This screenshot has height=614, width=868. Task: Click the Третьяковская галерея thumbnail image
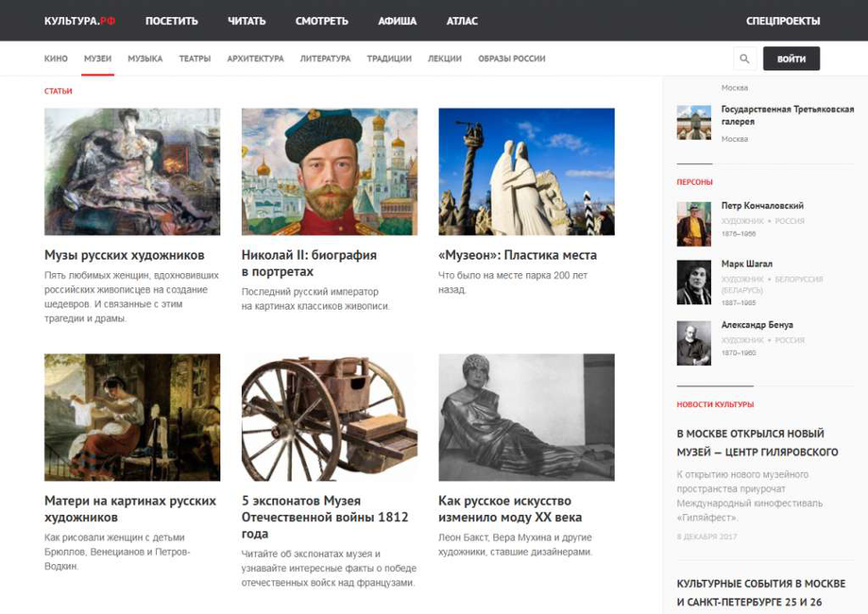tap(693, 123)
